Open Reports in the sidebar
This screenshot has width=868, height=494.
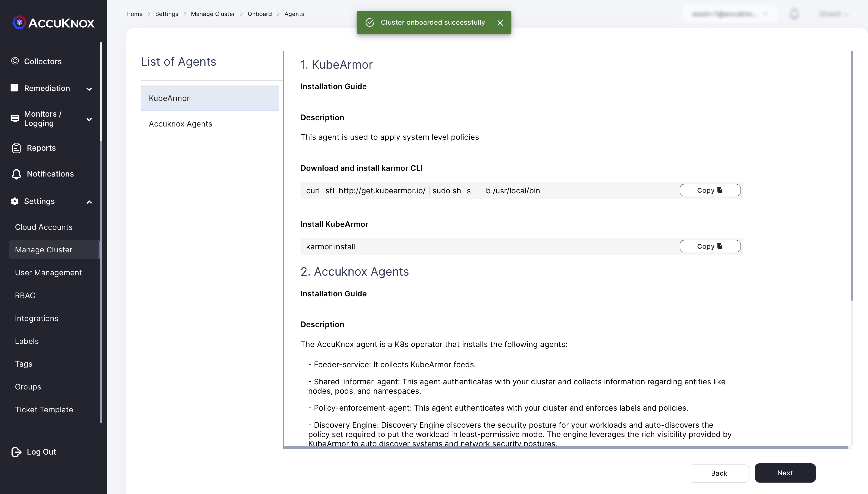click(x=41, y=148)
